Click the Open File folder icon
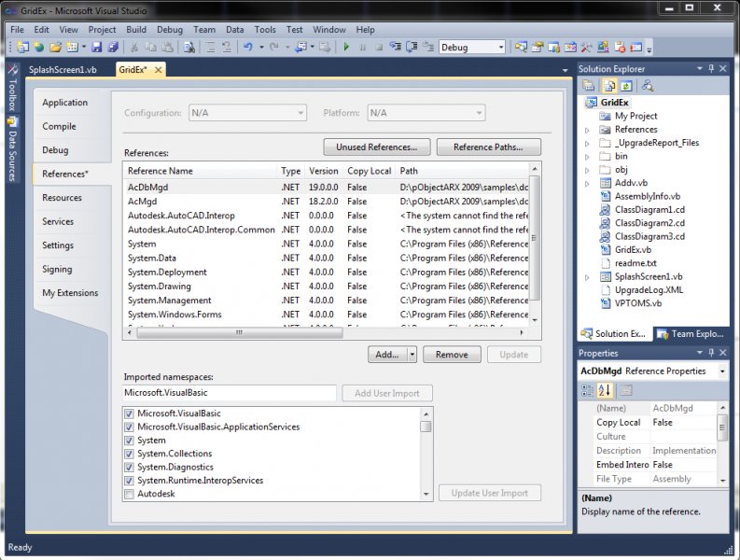The height and width of the screenshot is (560, 740). tap(56, 48)
